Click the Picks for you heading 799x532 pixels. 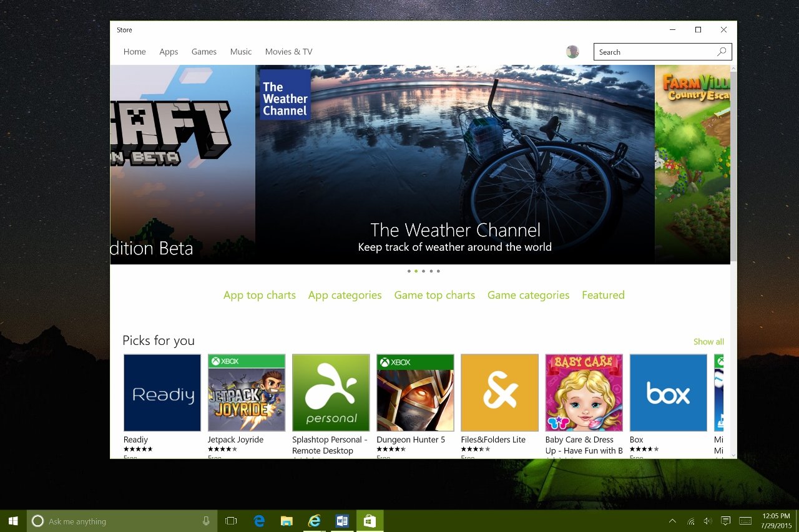coord(159,341)
